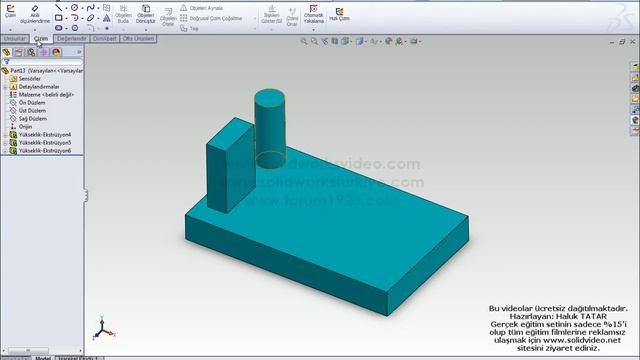Click the Taşı move entities tool
Viewport: 640px width, 360px height.
(189, 29)
